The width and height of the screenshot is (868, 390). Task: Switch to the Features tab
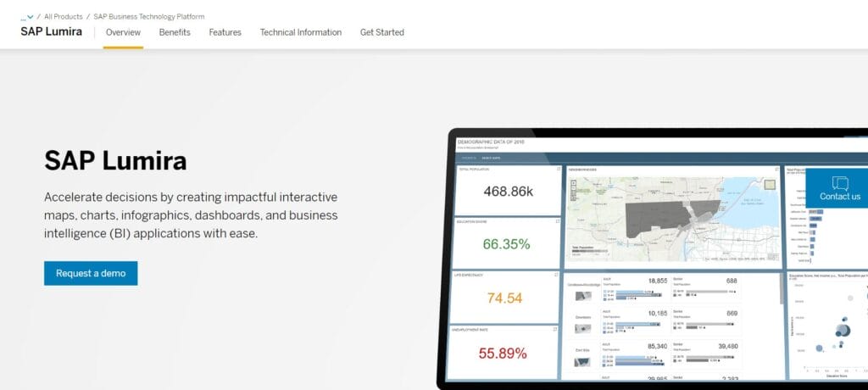(225, 32)
